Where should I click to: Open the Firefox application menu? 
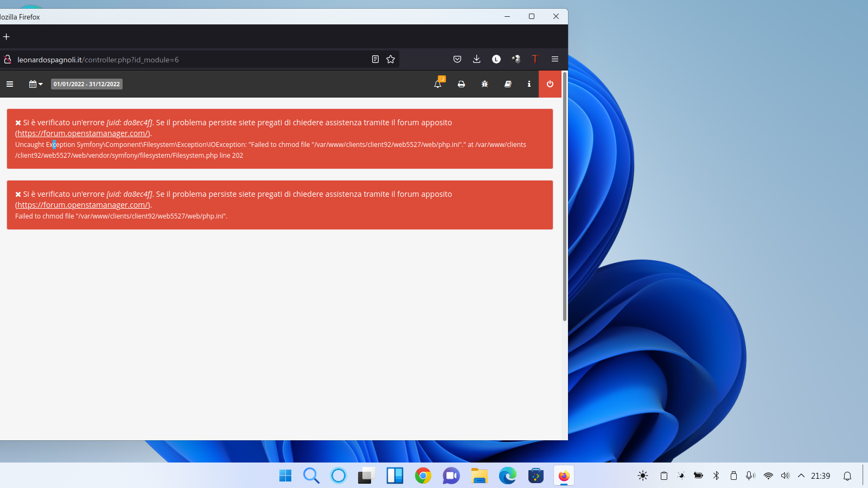point(555,59)
